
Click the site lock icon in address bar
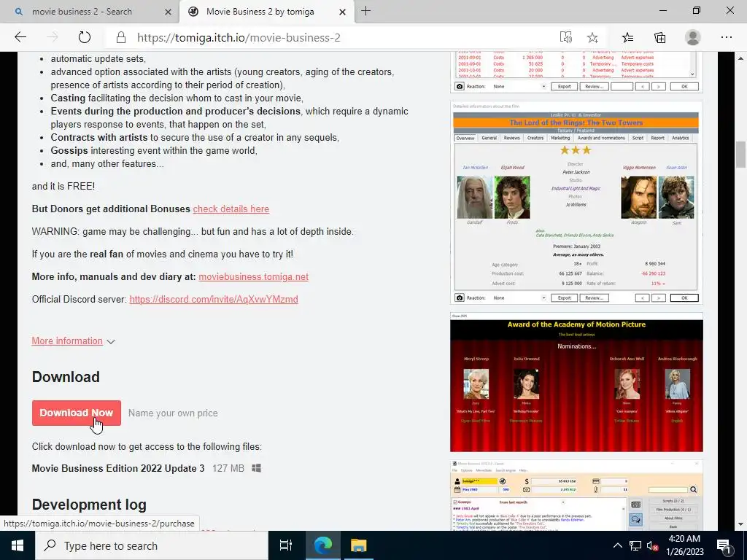tap(121, 38)
